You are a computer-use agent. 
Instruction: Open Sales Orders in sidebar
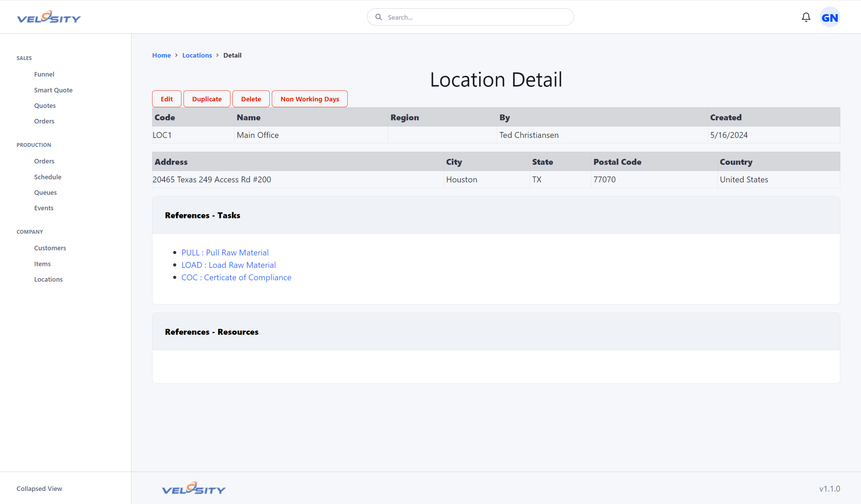point(44,121)
